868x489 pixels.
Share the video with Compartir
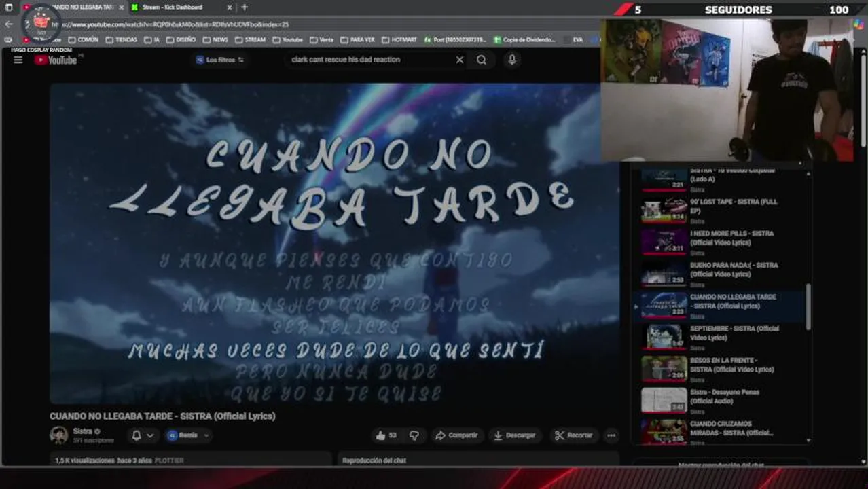456,435
